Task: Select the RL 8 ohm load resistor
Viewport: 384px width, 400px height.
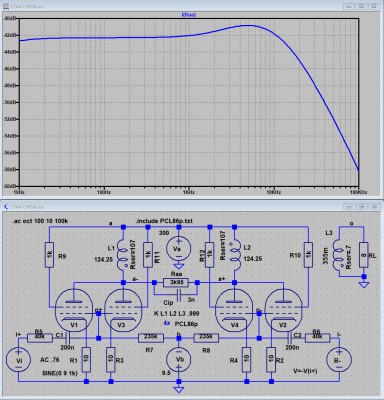Action: [x=364, y=255]
